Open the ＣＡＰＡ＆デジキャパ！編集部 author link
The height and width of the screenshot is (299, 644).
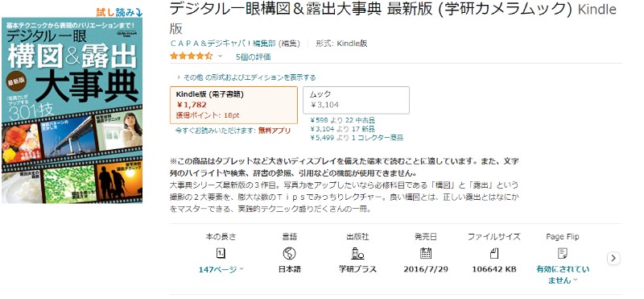click(224, 44)
